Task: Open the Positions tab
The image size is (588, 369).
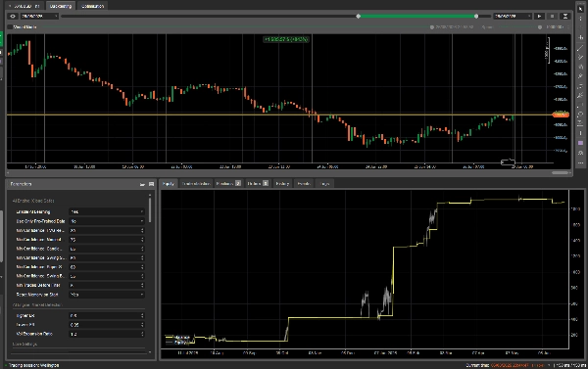Action: (x=228, y=184)
